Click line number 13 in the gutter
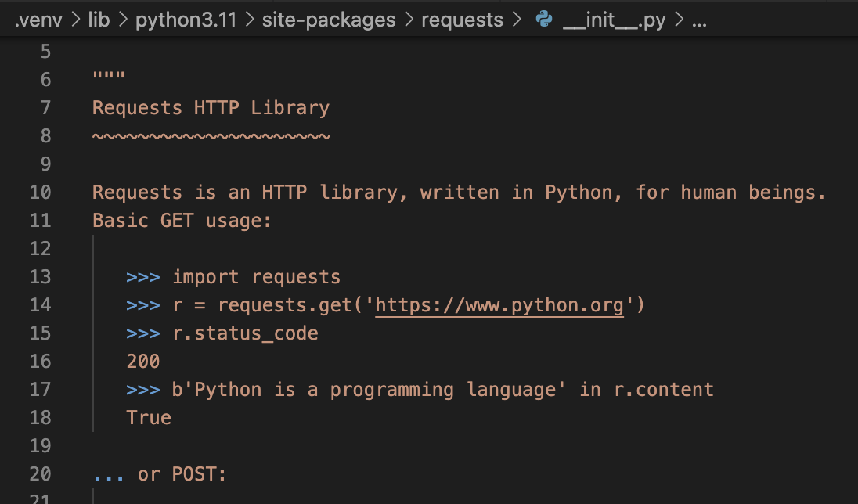The width and height of the screenshot is (858, 504). pyautogui.click(x=40, y=277)
